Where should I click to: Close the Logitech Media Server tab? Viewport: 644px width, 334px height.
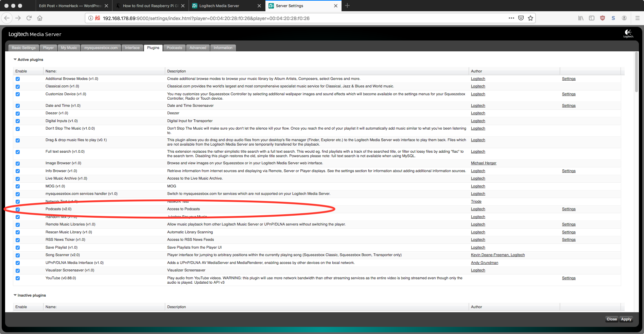tap(259, 6)
